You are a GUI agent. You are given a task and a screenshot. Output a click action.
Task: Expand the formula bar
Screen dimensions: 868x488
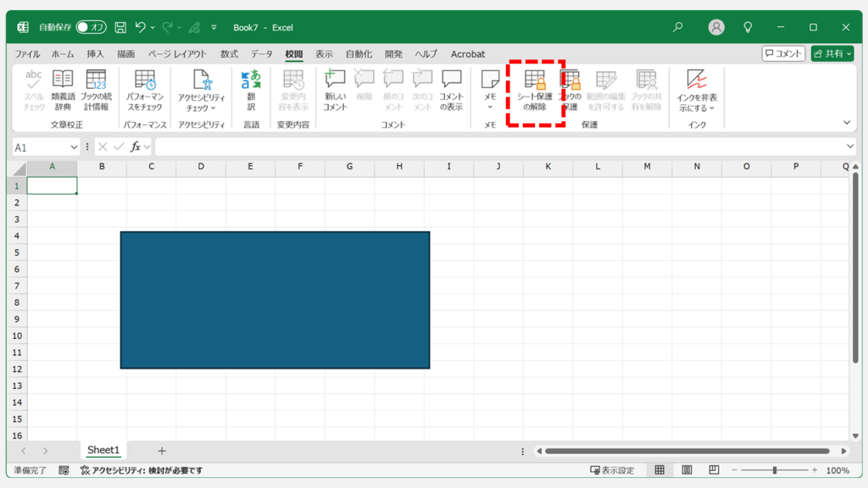coord(849,146)
